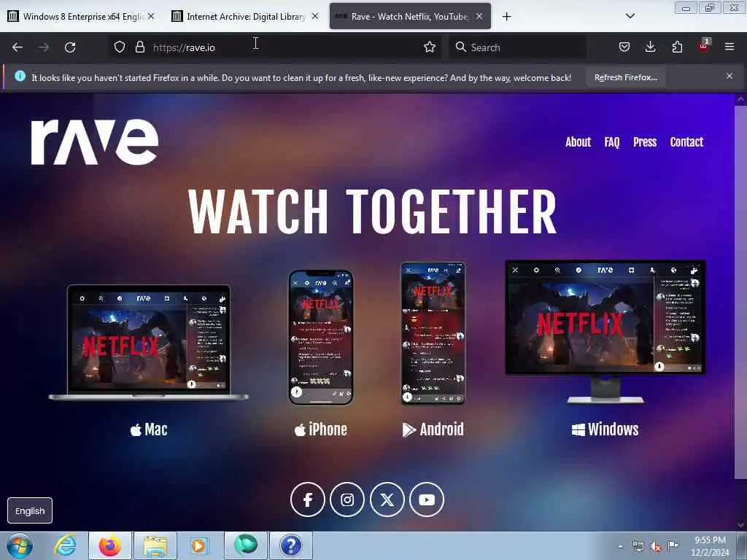Open the taskbar clock and date
The width and height of the screenshot is (747, 560).
click(x=710, y=546)
